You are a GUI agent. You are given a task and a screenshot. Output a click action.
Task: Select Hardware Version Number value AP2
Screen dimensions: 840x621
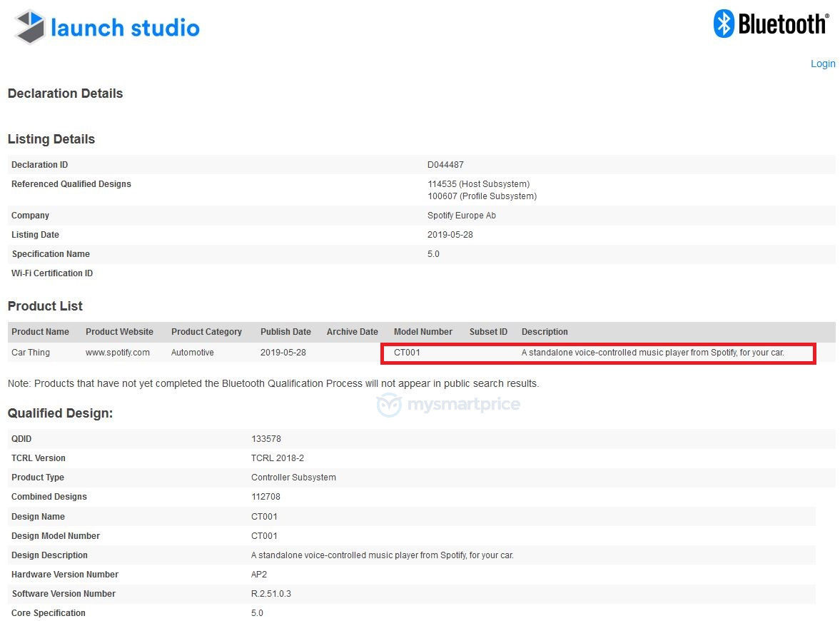[x=259, y=575]
